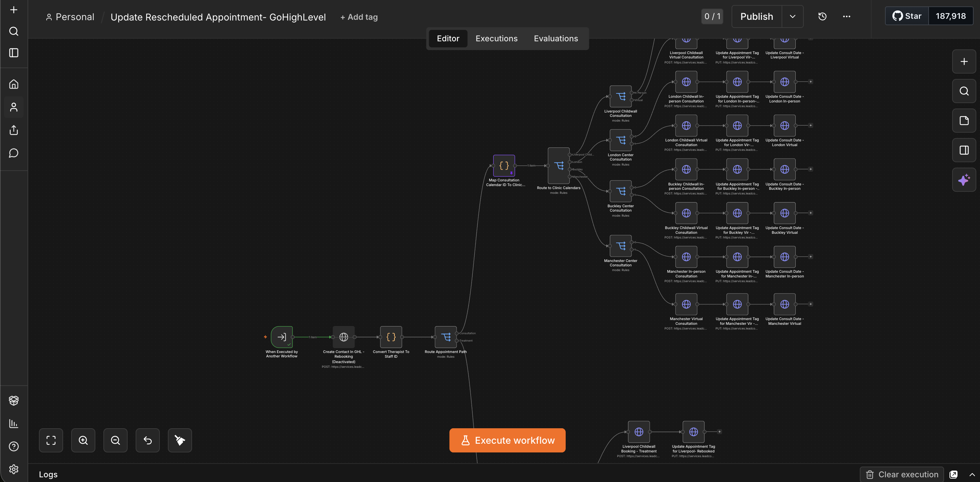Viewport: 980px width, 482px height.
Task: Open the AI assistant sparkle button
Action: 964,180
